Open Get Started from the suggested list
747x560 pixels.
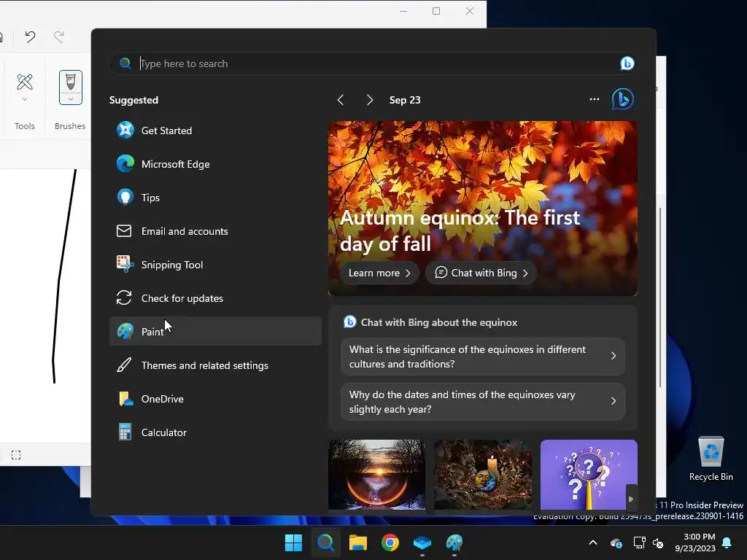click(x=215, y=131)
